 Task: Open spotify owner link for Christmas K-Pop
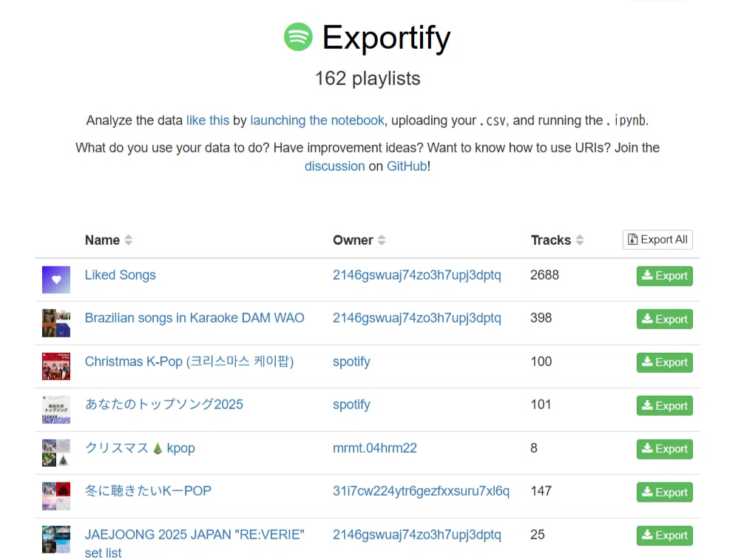(351, 362)
